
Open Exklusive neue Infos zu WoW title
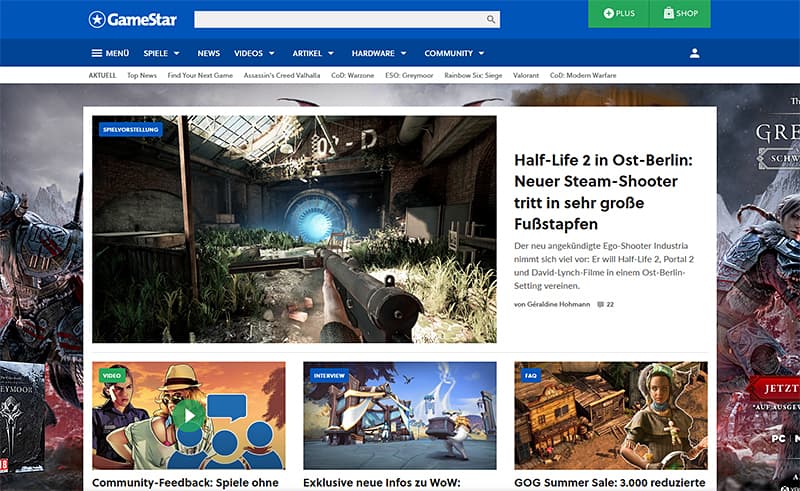[382, 483]
